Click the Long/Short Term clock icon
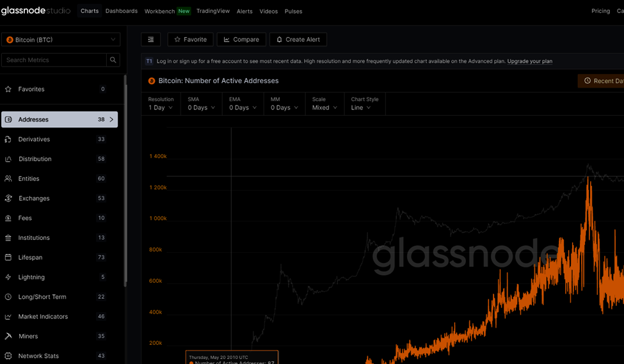Screen dimensions: 624x364 click(8, 297)
